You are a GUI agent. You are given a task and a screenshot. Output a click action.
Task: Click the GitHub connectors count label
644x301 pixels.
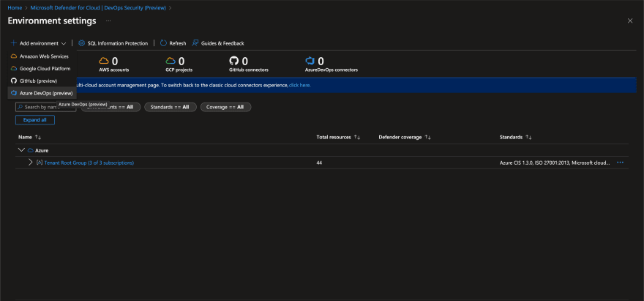249,70
